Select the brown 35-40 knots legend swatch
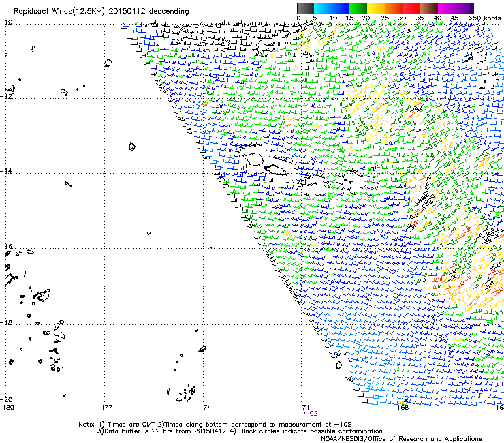This screenshot has width=504, height=443. coord(429,8)
